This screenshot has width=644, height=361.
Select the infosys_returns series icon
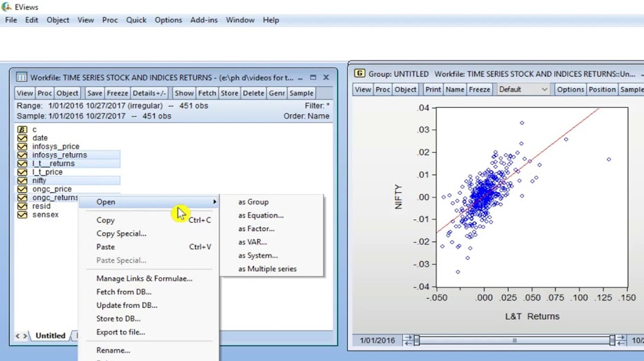click(x=22, y=155)
